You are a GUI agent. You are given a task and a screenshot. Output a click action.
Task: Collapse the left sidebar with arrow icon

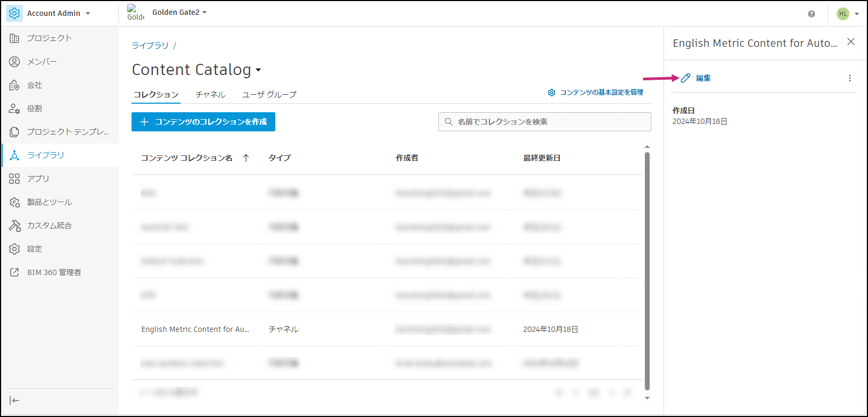point(14,401)
